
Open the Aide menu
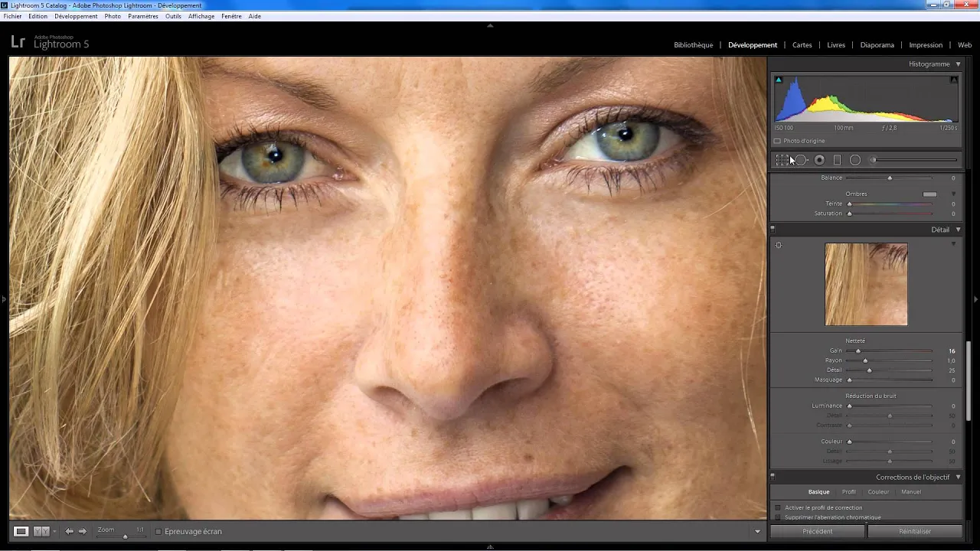point(255,16)
